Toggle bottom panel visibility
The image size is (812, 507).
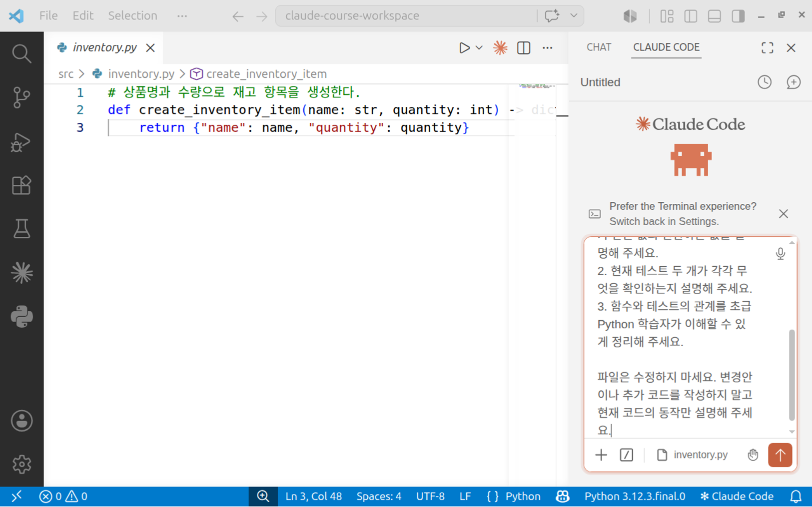point(715,16)
